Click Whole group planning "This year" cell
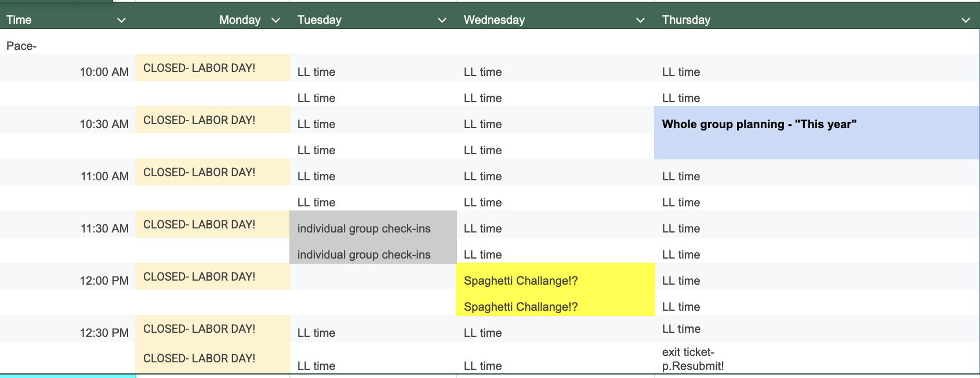The height and width of the screenshot is (378, 980). click(x=816, y=133)
